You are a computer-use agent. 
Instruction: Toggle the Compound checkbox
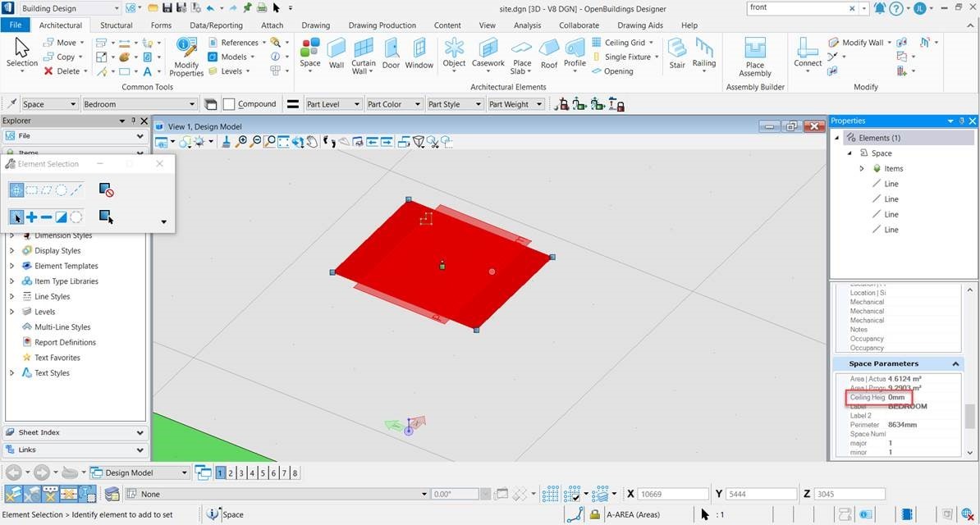(229, 104)
